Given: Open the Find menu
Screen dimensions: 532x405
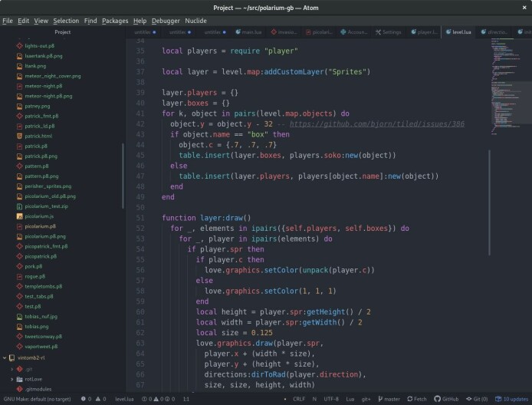Looking at the screenshot, I should pos(90,21).
